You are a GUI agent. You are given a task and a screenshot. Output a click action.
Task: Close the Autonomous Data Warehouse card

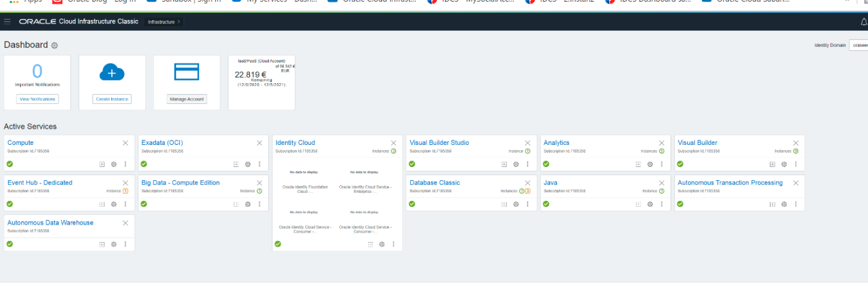(125, 223)
